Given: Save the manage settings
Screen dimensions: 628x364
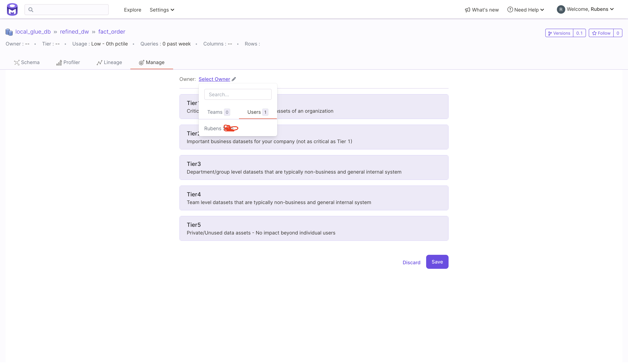Looking at the screenshot, I should [437, 262].
